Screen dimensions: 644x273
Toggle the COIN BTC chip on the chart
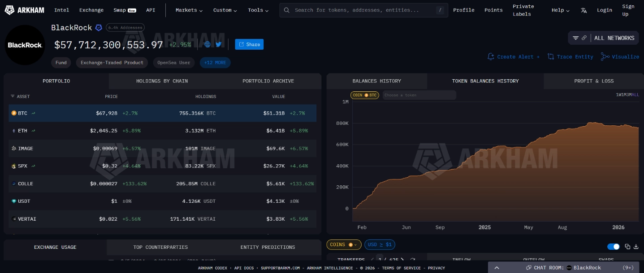click(364, 95)
